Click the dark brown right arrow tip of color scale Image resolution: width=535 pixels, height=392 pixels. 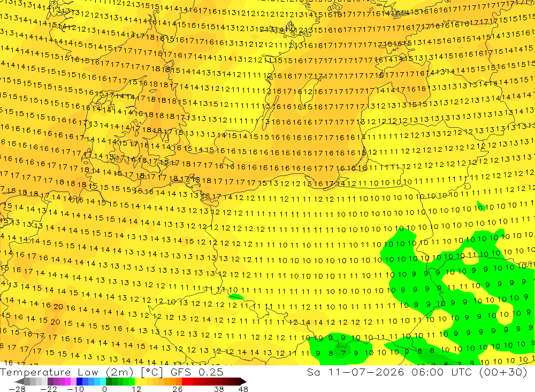click(x=243, y=382)
